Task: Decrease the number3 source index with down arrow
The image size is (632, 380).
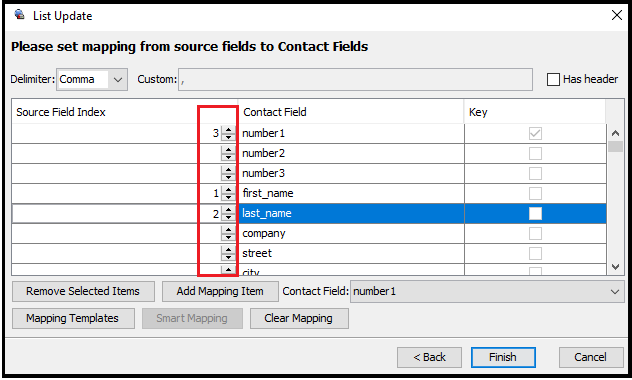Action: pyautogui.click(x=229, y=177)
